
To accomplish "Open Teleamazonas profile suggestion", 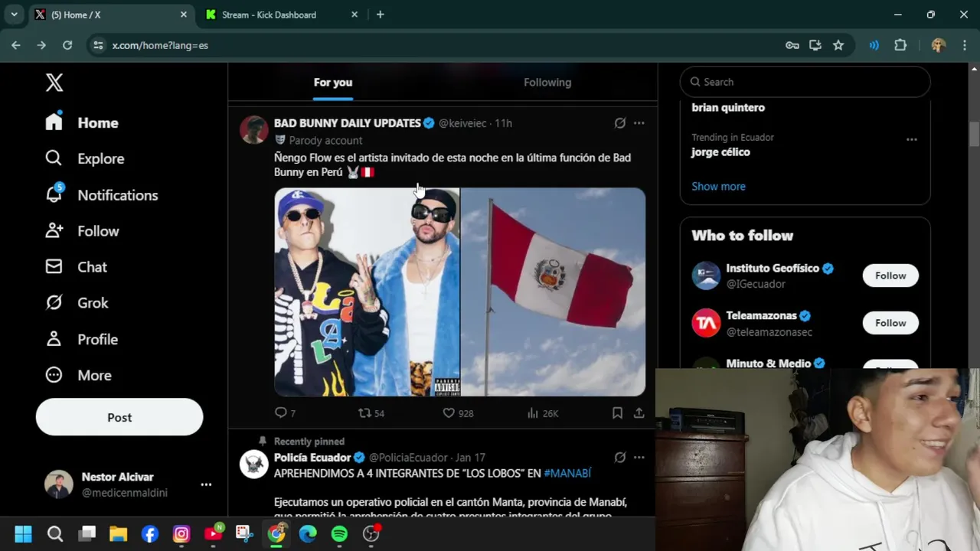I will tap(761, 316).
